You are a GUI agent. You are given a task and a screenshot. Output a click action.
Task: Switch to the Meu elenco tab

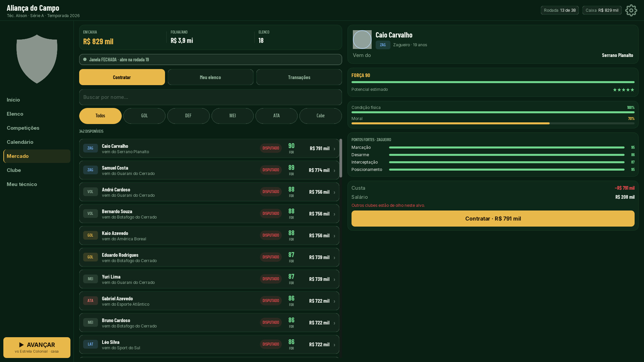tap(211, 77)
